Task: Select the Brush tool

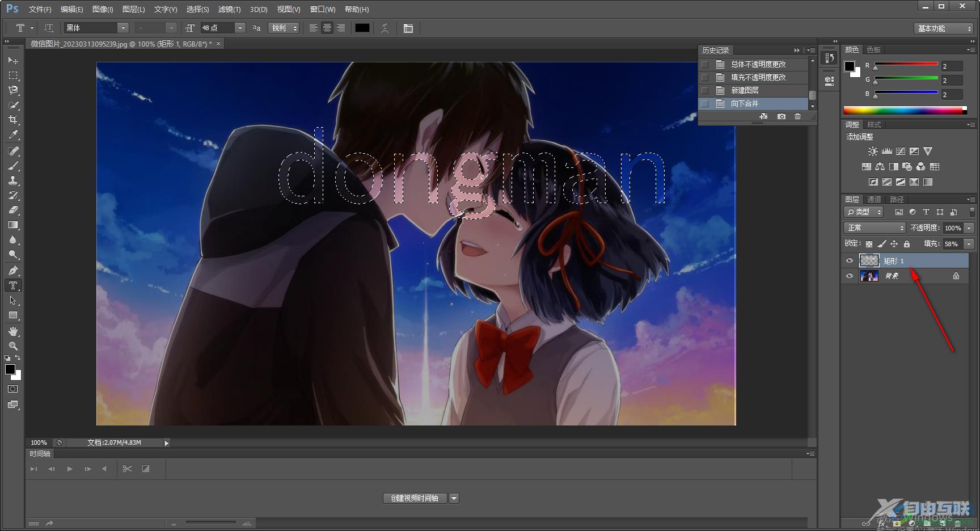Action: [x=13, y=166]
